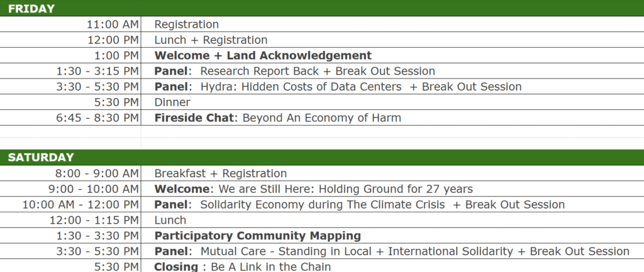Click the 11:00 AM time cell
This screenshot has height=272, width=644.
[70, 24]
